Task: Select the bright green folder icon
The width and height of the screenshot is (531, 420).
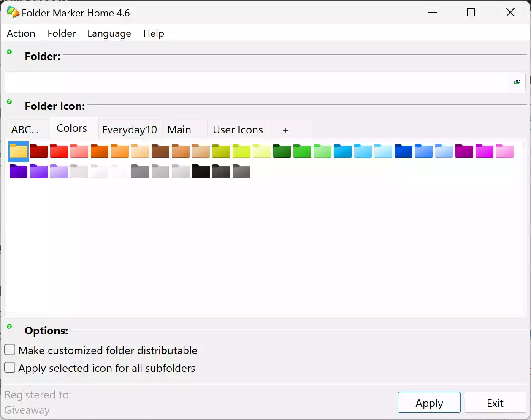Action: tap(302, 152)
